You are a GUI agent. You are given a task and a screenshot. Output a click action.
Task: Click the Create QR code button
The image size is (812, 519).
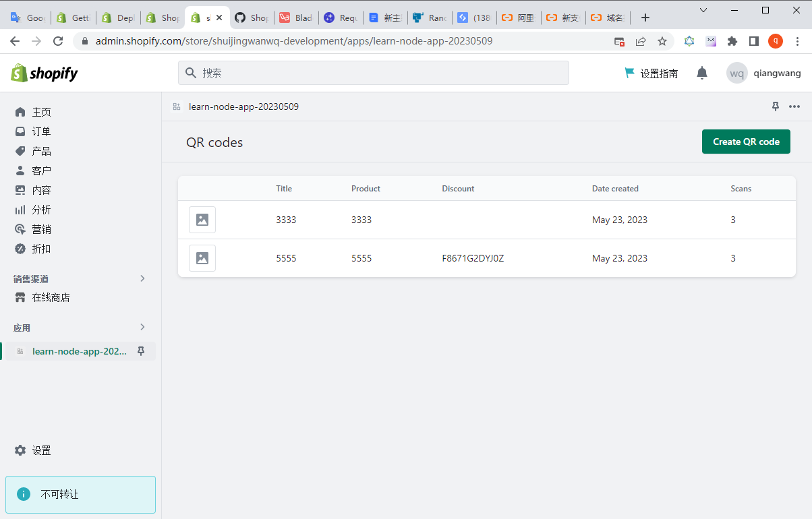(746, 142)
